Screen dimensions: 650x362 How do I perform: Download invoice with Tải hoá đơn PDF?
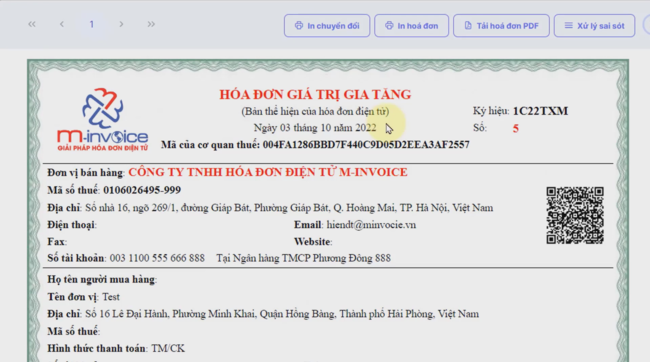tap(501, 26)
